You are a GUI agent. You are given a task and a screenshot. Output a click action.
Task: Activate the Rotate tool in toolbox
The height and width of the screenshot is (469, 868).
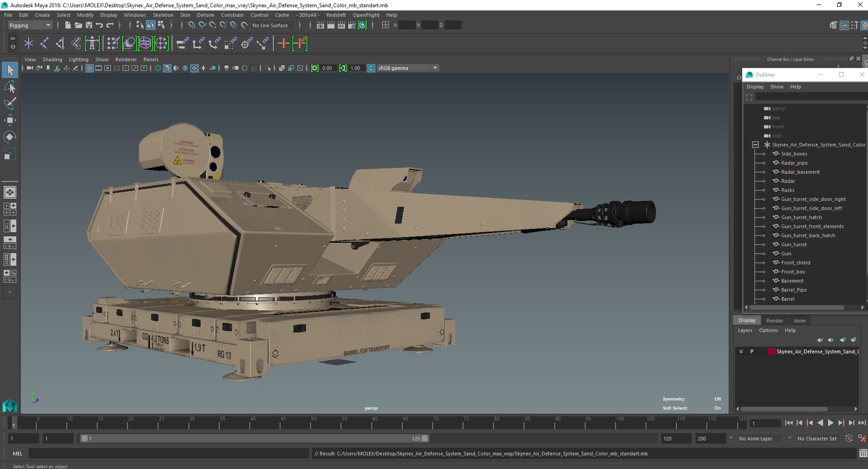coord(10,137)
